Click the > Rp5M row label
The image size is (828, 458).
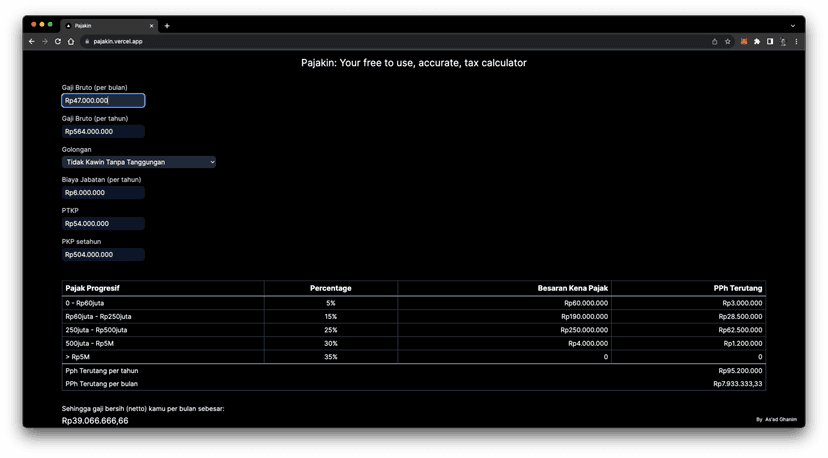point(77,357)
